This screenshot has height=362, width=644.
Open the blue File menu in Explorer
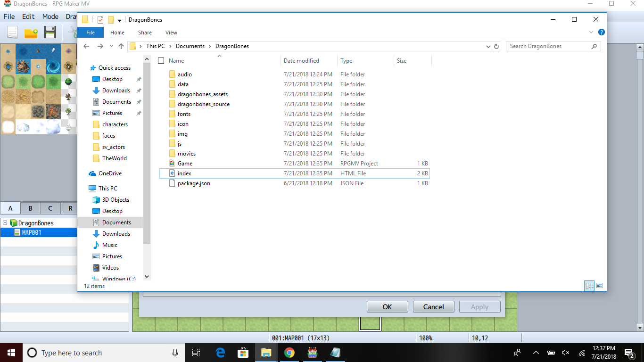91,33
